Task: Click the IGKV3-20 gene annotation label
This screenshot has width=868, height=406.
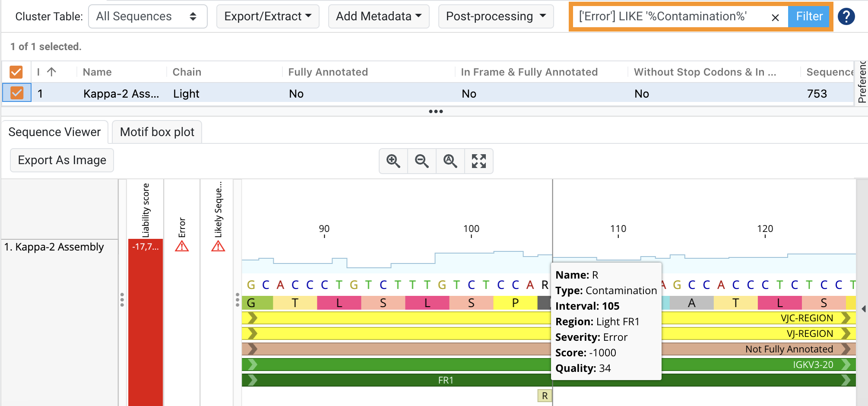Action: coord(813,365)
